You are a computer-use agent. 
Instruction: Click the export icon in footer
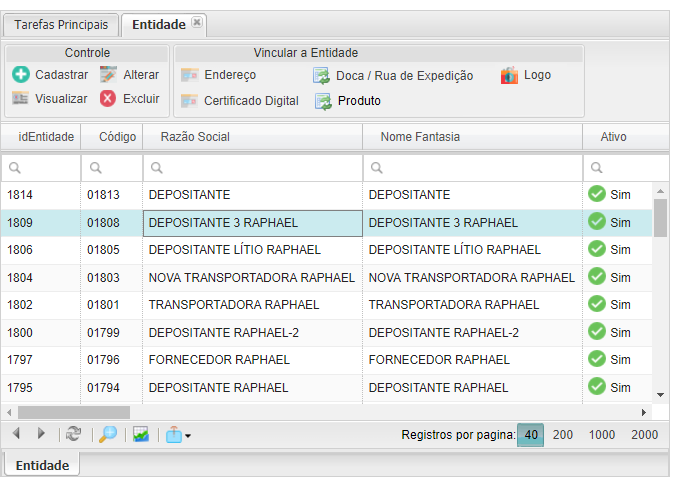click(x=174, y=435)
